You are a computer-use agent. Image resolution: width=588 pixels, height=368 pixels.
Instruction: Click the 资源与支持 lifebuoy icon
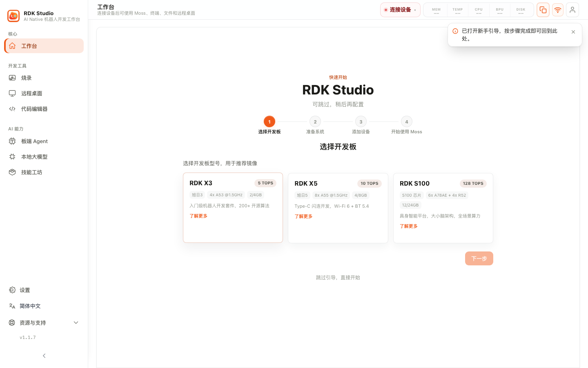click(x=12, y=323)
